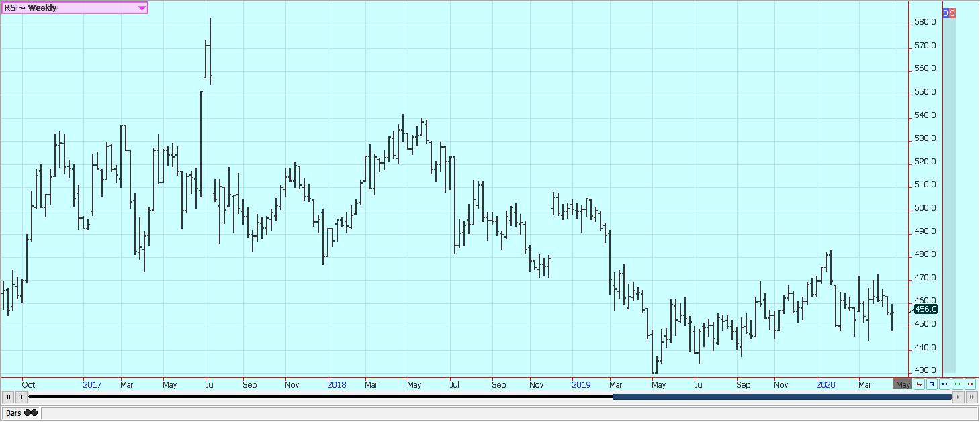980x422 pixels.
Task: Jump to chart end with double-right arrow
Action: (x=972, y=397)
